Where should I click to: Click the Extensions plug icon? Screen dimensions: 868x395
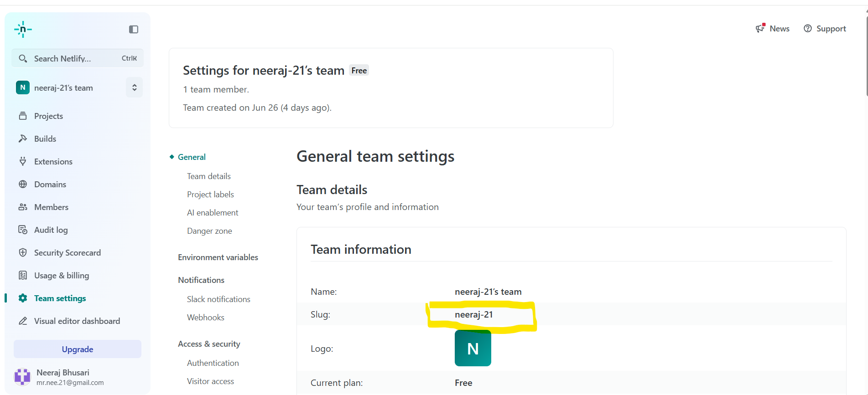[23, 161]
